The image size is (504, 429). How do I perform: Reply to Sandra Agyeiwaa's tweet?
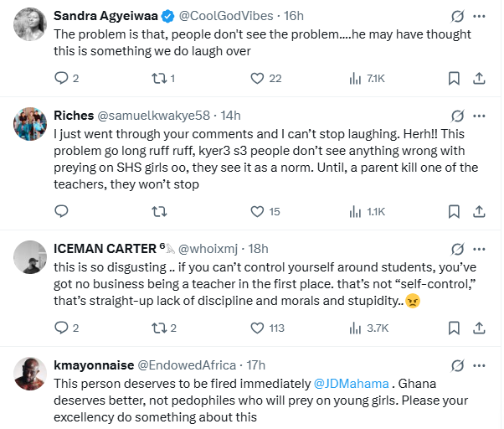61,78
